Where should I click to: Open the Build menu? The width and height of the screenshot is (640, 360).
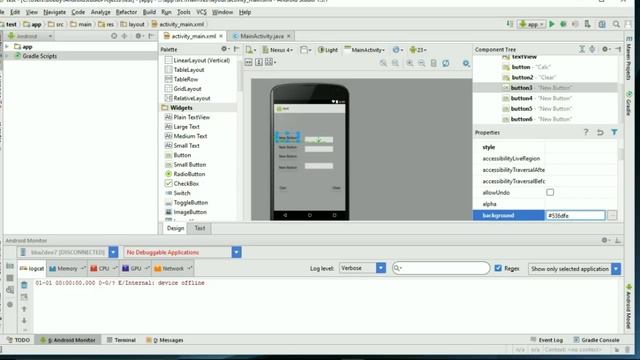click(x=149, y=12)
